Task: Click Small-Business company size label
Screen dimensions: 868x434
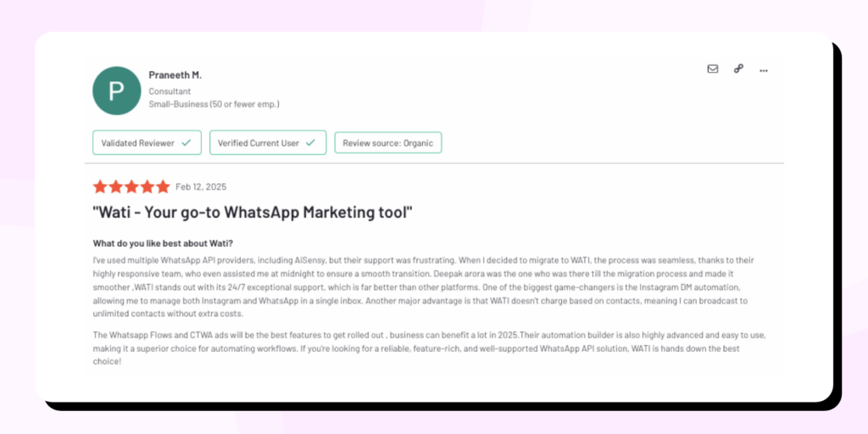Action: point(214,104)
